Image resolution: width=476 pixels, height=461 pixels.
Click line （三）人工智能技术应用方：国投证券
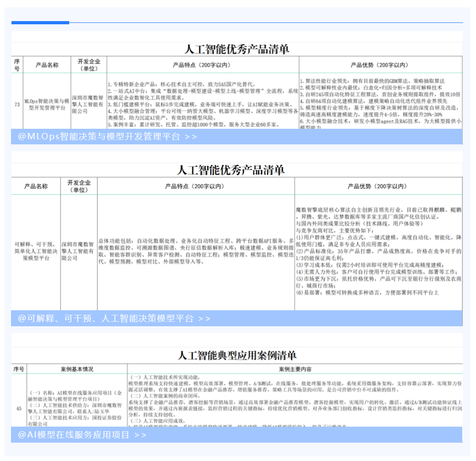click(x=75, y=421)
